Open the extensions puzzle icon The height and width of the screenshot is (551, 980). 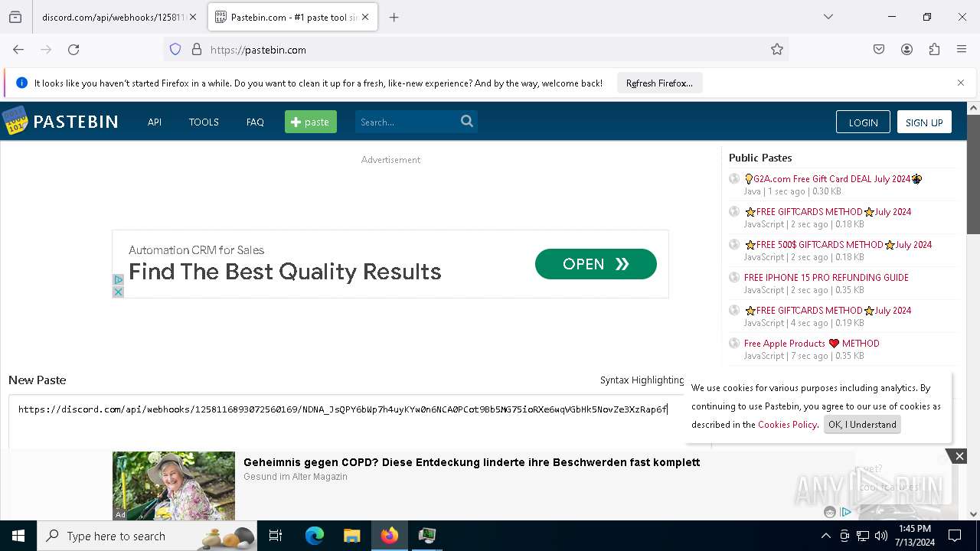(x=934, y=50)
